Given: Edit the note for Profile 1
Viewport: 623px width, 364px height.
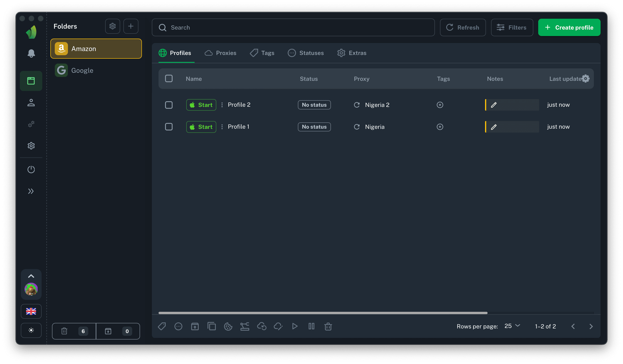Looking at the screenshot, I should 494,127.
